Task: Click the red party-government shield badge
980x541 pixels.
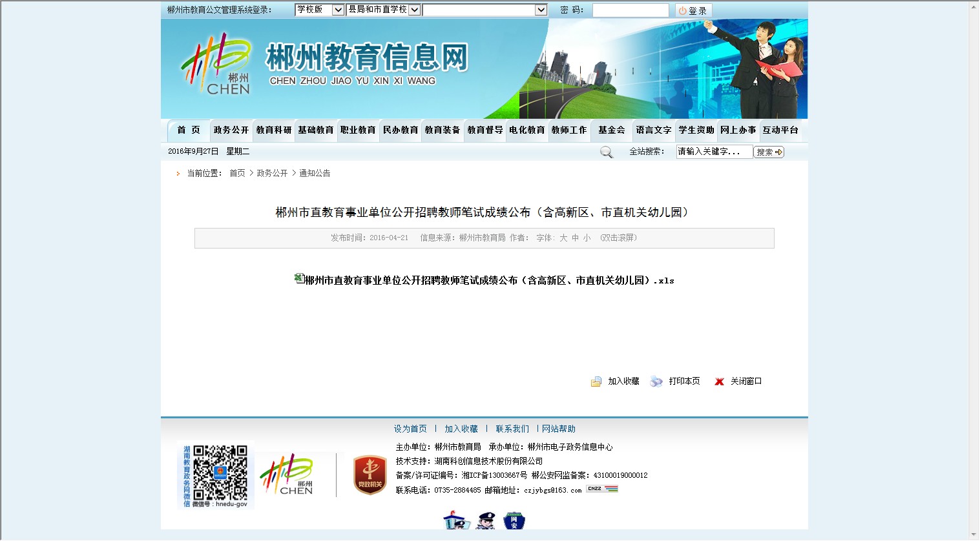Action: pos(370,475)
